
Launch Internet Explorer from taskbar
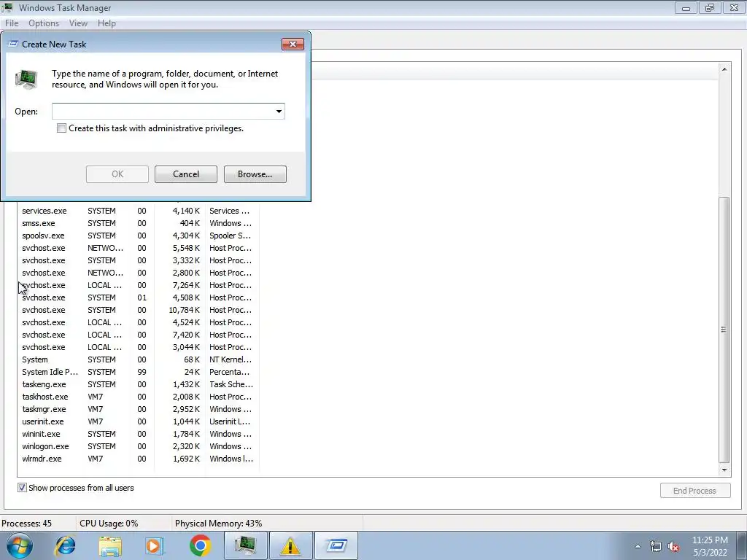(65, 545)
